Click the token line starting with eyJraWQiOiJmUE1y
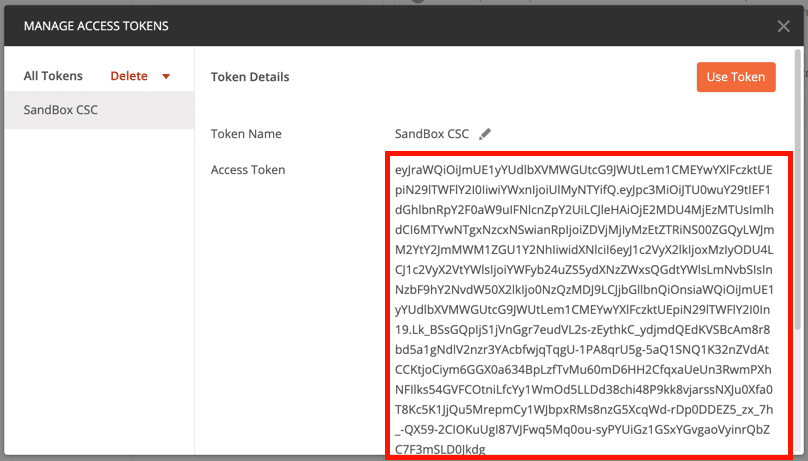The width and height of the screenshot is (808, 461). pos(582,170)
